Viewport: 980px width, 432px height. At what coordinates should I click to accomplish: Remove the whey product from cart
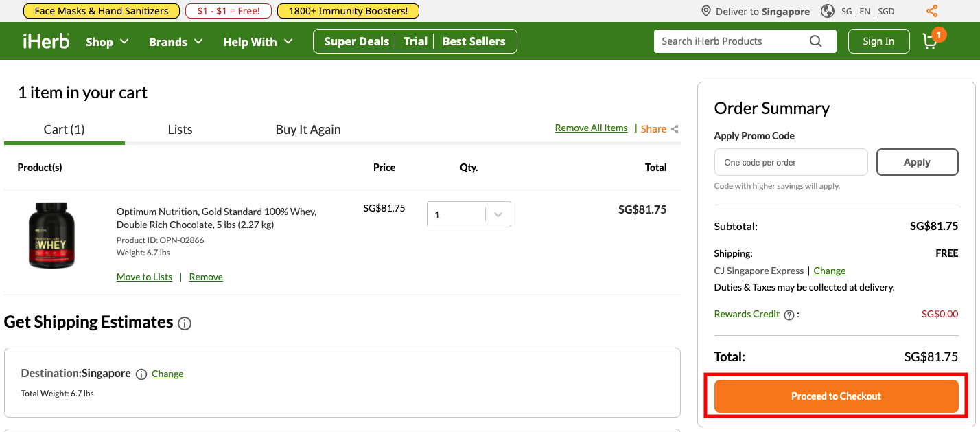click(x=206, y=277)
